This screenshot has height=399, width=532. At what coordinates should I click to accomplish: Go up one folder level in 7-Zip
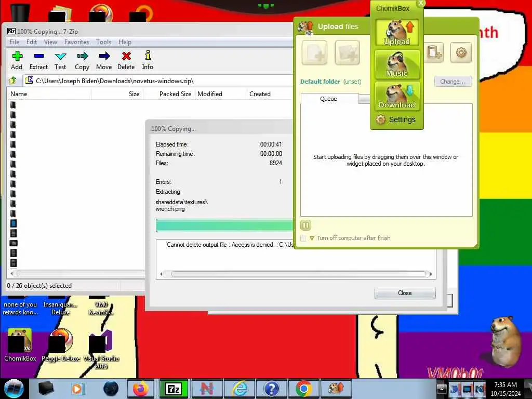pos(13,81)
